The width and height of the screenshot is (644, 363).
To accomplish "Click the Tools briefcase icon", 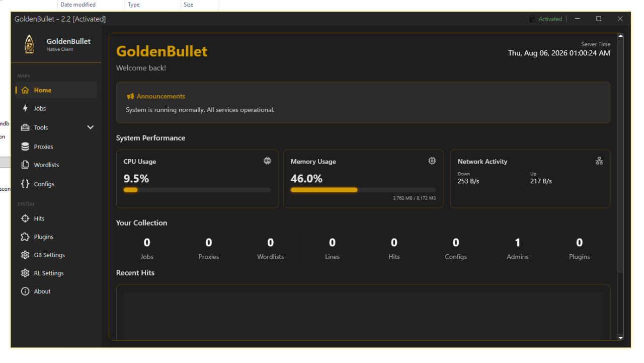I will [25, 128].
